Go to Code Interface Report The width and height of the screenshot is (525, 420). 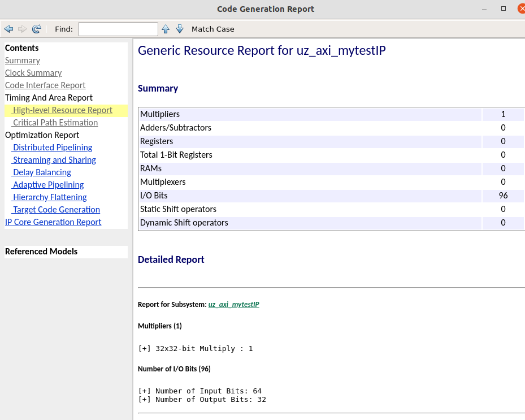[x=45, y=85]
